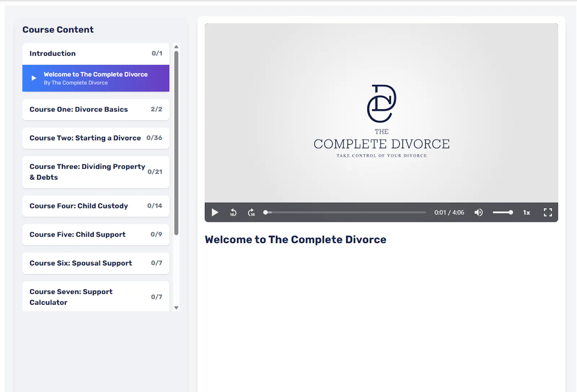This screenshot has width=577, height=392.
Task: Open the Welcome to The Complete Divorce lesson
Action: click(96, 78)
